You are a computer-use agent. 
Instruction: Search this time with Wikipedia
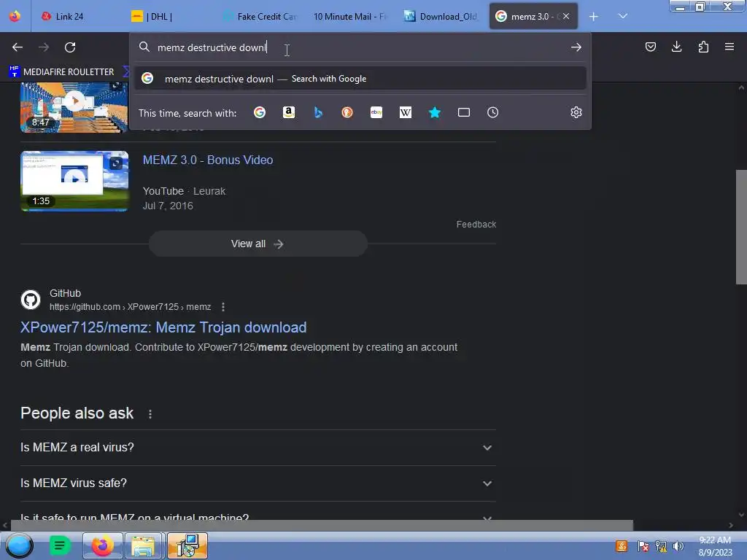(x=406, y=112)
